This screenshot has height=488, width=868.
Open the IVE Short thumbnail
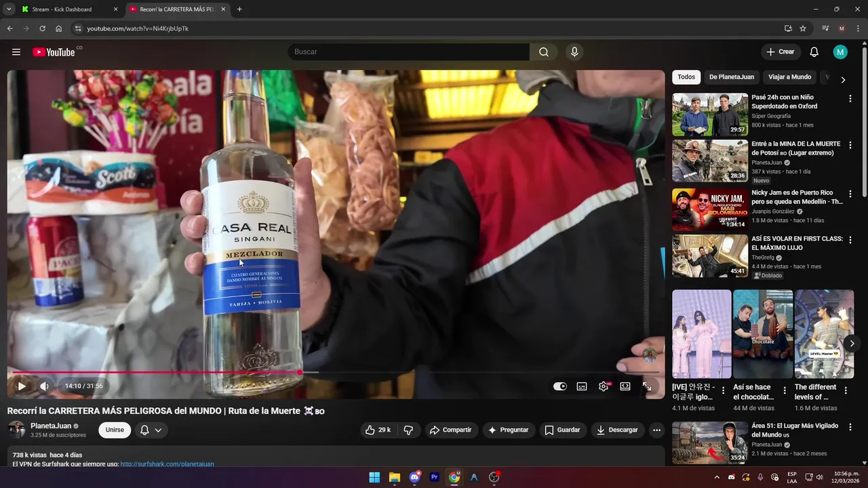(702, 334)
